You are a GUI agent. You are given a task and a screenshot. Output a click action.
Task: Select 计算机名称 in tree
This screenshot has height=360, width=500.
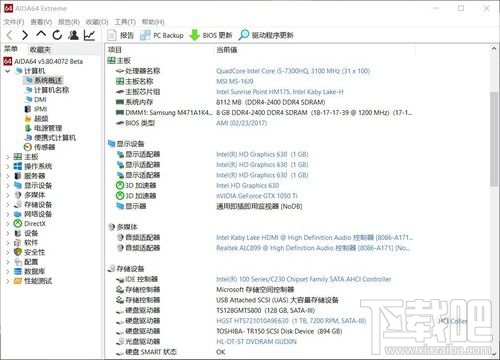(x=47, y=90)
